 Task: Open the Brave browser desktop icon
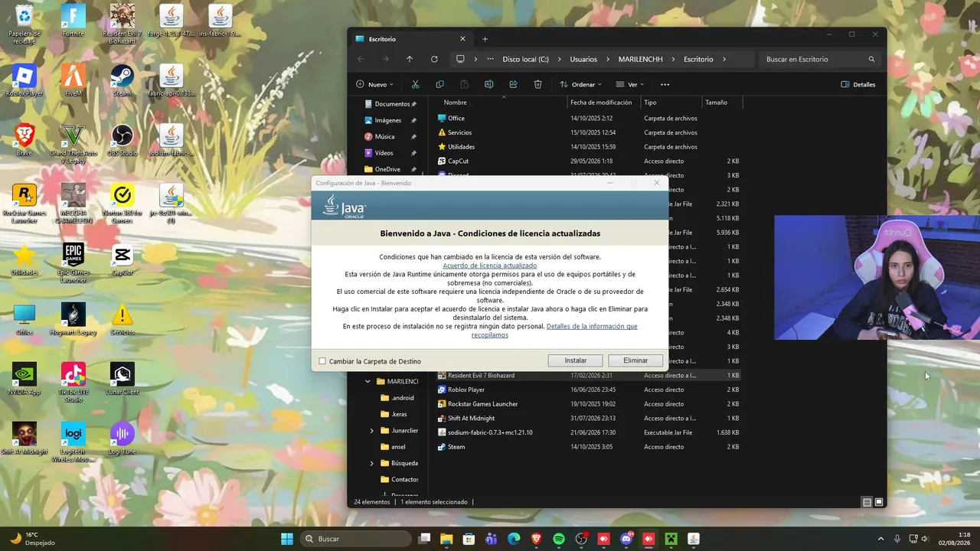[x=24, y=140]
